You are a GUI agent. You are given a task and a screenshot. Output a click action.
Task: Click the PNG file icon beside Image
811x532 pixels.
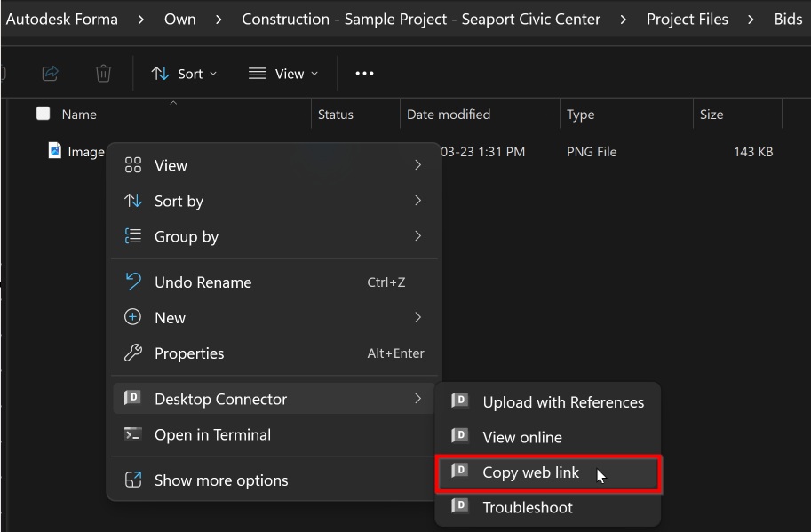tap(55, 150)
